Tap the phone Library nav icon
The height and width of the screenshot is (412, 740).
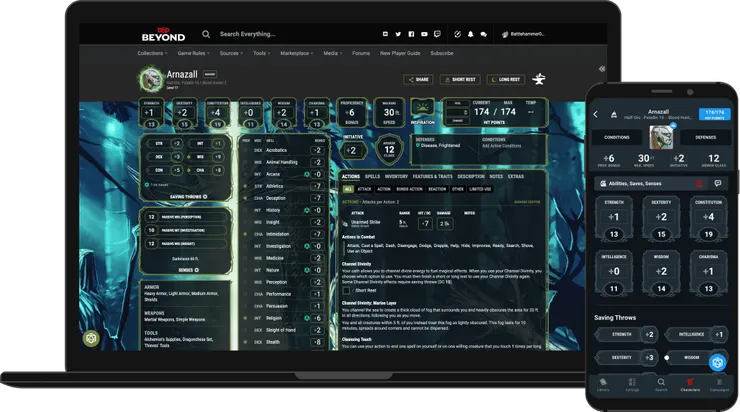(x=603, y=385)
